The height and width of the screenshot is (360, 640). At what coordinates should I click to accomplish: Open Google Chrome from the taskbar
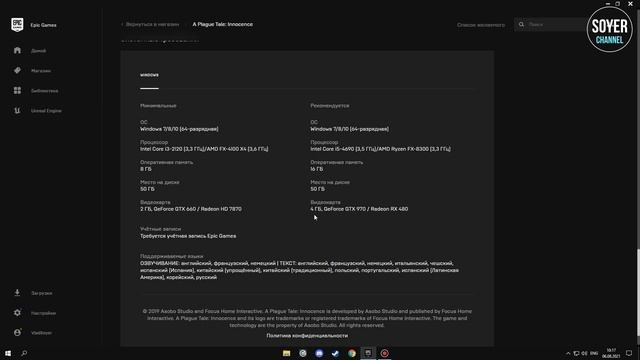pyautogui.click(x=352, y=353)
